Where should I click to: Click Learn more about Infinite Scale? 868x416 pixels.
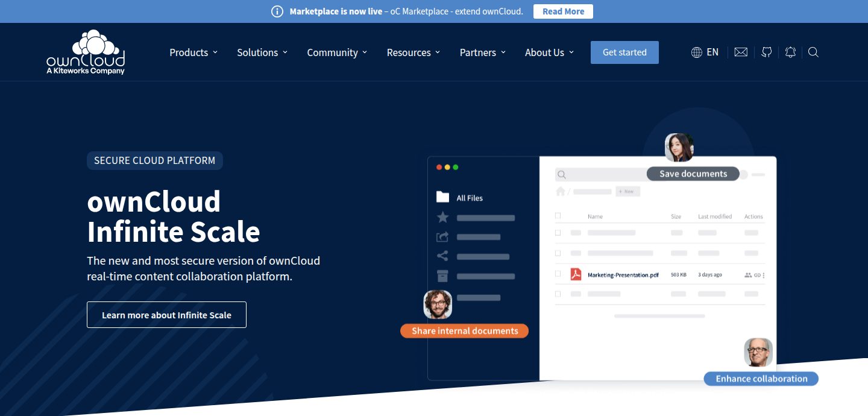[x=166, y=315]
